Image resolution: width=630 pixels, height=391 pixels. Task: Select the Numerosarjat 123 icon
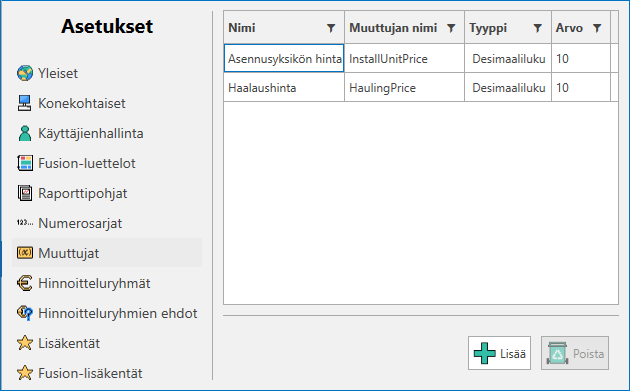(25, 223)
